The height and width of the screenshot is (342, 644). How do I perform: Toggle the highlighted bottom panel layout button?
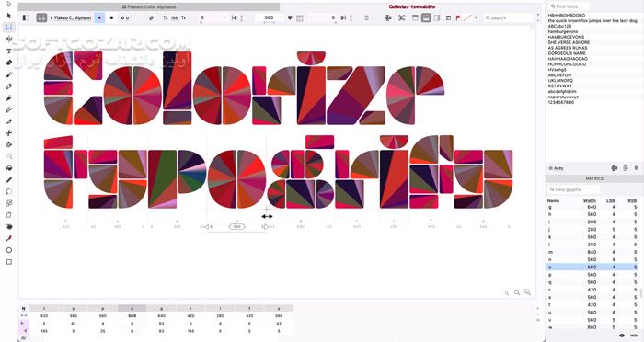[x=426, y=18]
